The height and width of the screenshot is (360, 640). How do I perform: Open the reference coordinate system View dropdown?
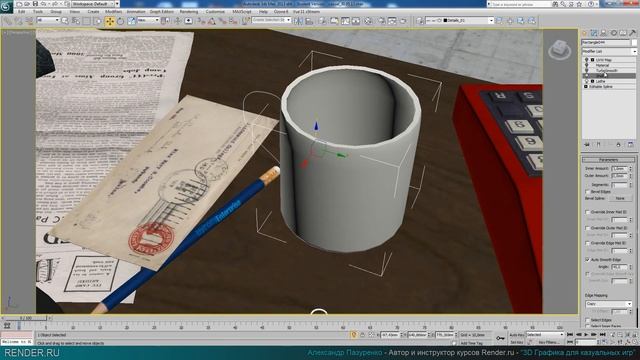148,20
